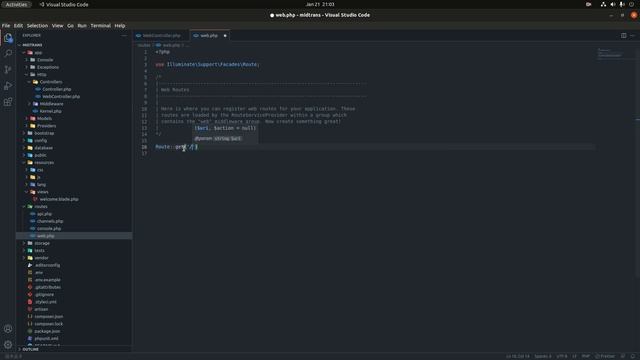Open system volume icon in top bar
This screenshot has height=360, width=640.
click(613, 4)
